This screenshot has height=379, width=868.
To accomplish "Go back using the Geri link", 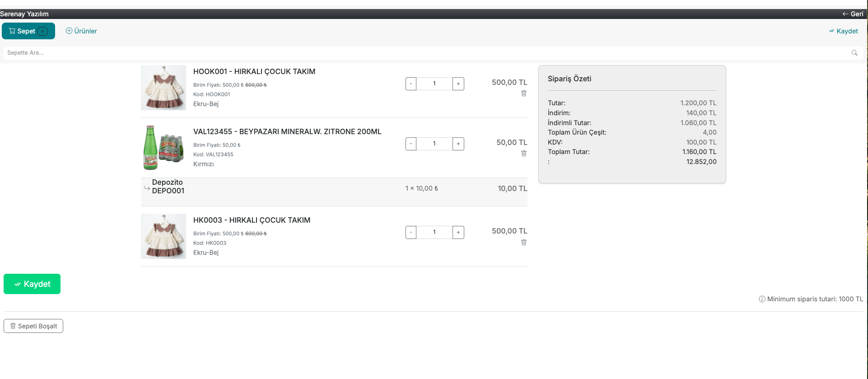I will pyautogui.click(x=853, y=14).
